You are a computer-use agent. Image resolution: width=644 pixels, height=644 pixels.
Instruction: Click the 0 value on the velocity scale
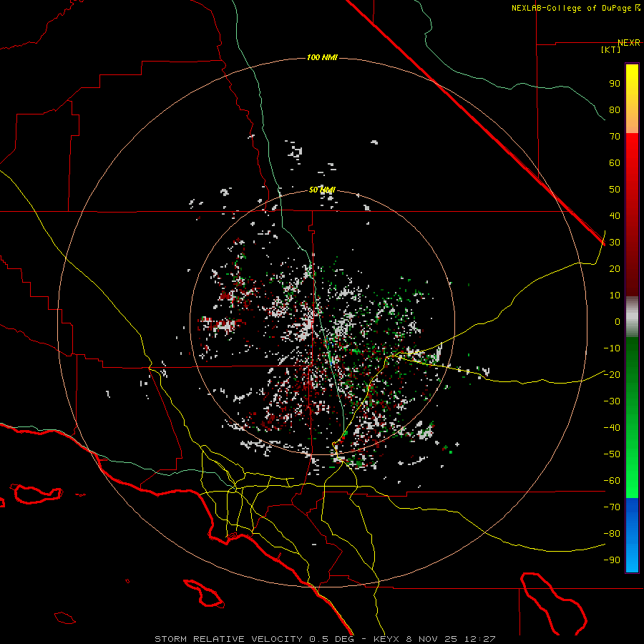coord(618,321)
